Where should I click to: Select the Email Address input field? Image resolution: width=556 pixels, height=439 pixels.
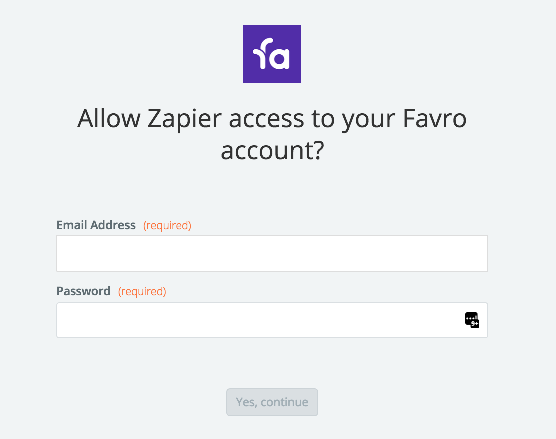coord(272,254)
